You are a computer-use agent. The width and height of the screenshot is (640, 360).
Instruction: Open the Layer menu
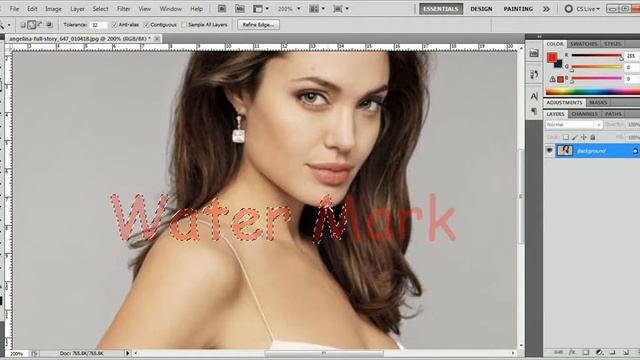tap(77, 9)
